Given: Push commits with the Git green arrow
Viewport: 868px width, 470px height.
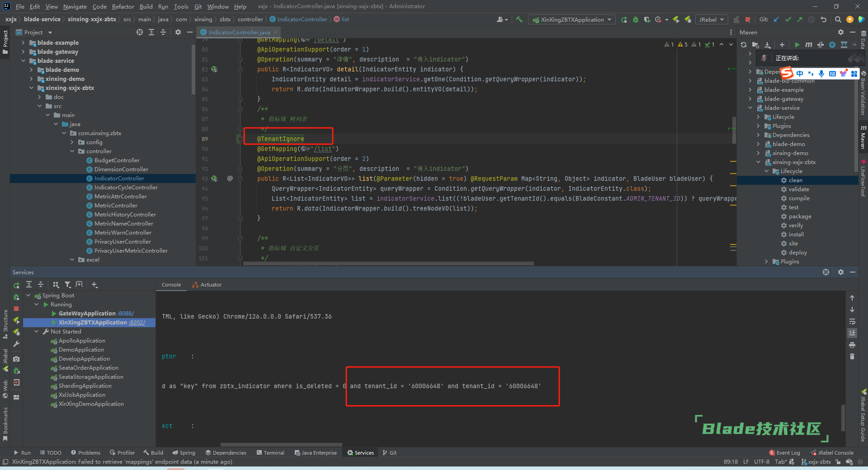Looking at the screenshot, I should point(800,19).
